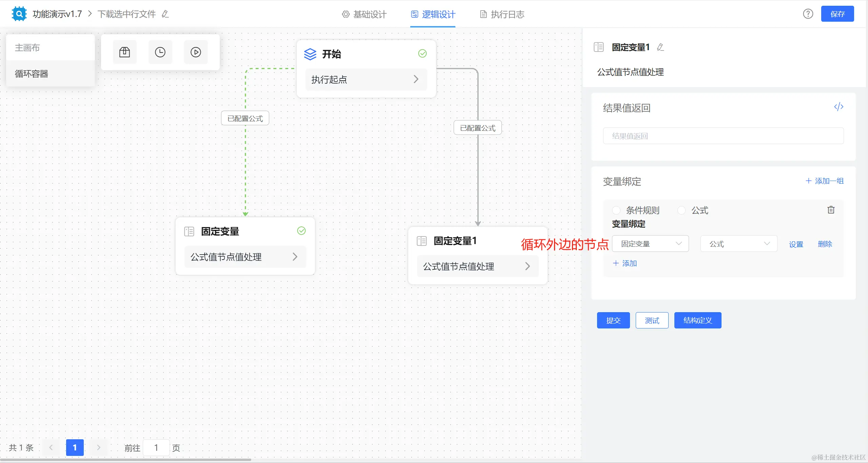Open the 固定变量 dropdown

(x=650, y=244)
